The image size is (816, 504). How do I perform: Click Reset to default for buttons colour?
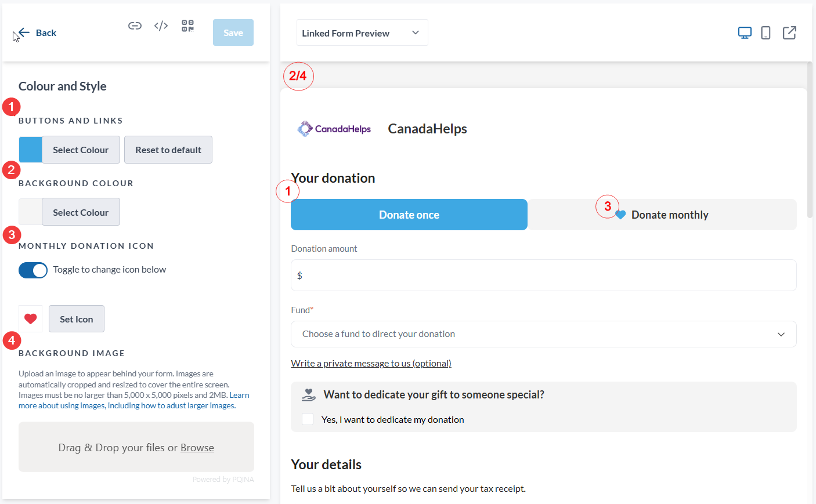tap(168, 149)
